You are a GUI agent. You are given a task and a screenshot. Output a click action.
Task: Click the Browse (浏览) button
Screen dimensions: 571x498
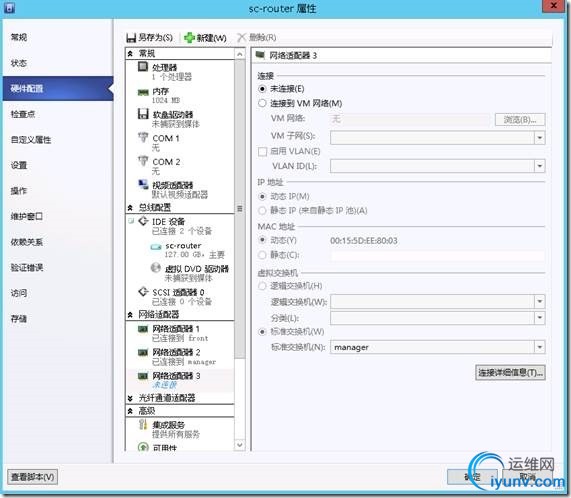click(x=520, y=119)
